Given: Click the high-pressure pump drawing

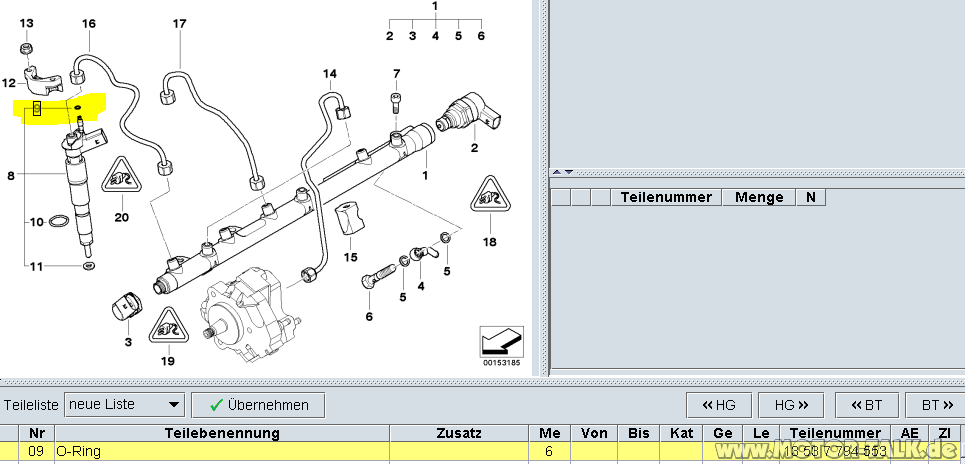Looking at the screenshot, I should [250, 317].
